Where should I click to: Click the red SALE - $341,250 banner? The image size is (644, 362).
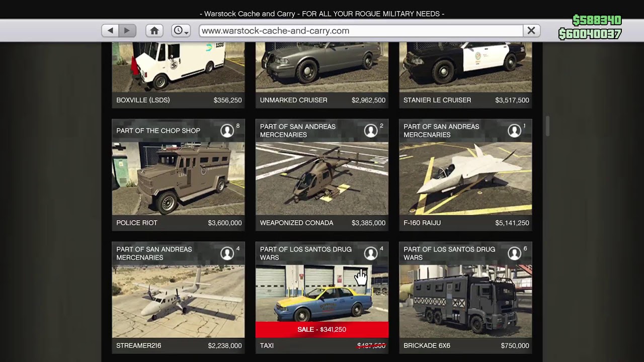322,329
